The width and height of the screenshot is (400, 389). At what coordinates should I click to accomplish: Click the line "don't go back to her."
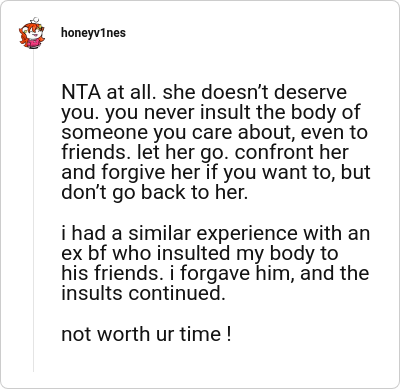155,192
